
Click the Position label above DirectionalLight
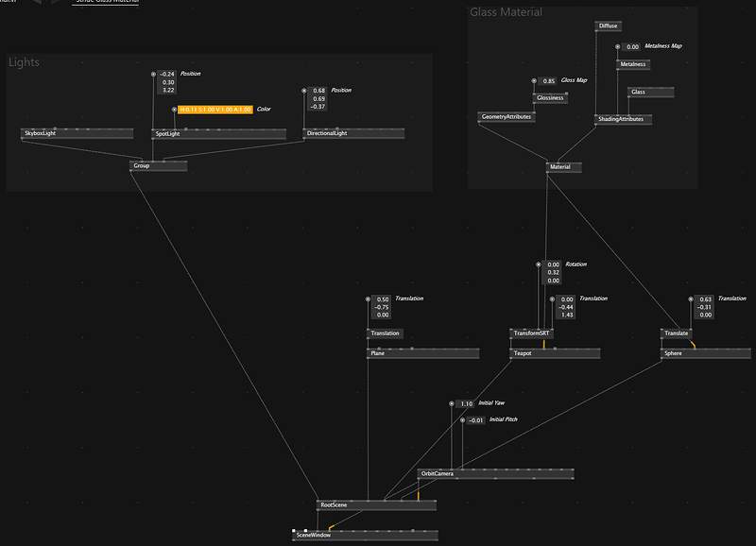click(x=341, y=91)
